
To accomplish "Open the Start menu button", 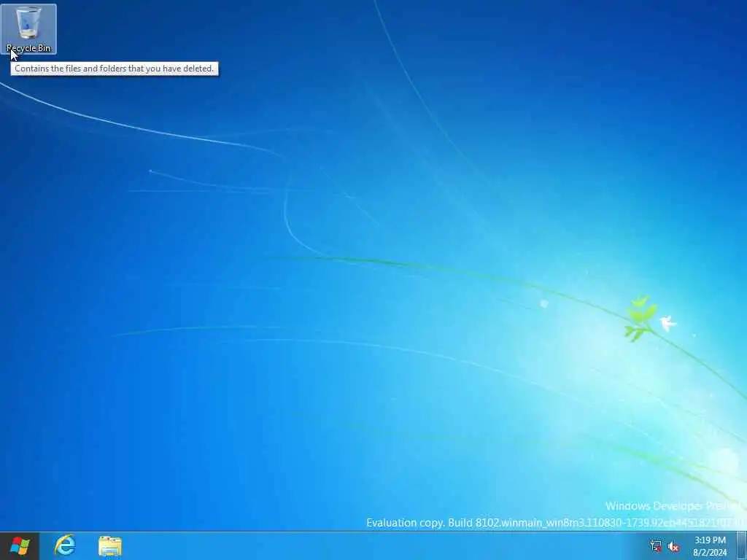I will click(x=20, y=545).
